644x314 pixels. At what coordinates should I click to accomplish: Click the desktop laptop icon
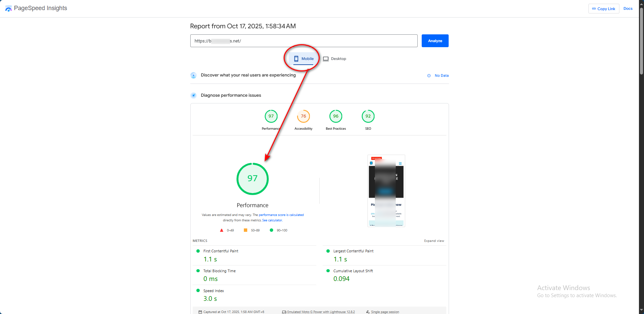326,59
